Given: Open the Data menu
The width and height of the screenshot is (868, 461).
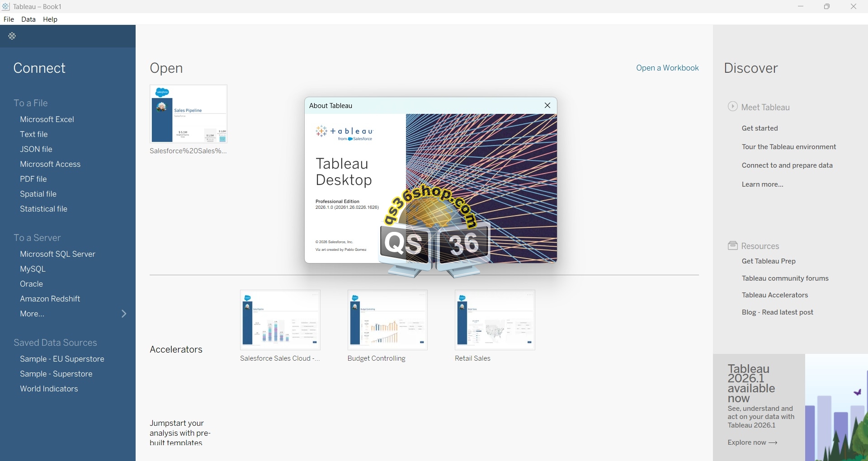Looking at the screenshot, I should coord(28,19).
